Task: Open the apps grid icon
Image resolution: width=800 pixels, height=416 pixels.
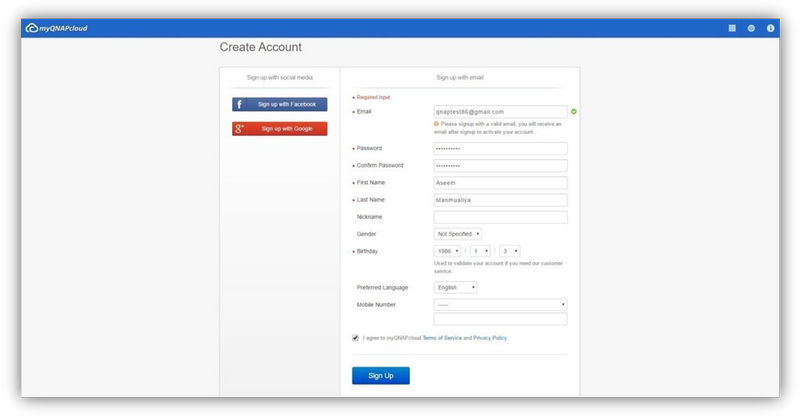Action: [732, 28]
